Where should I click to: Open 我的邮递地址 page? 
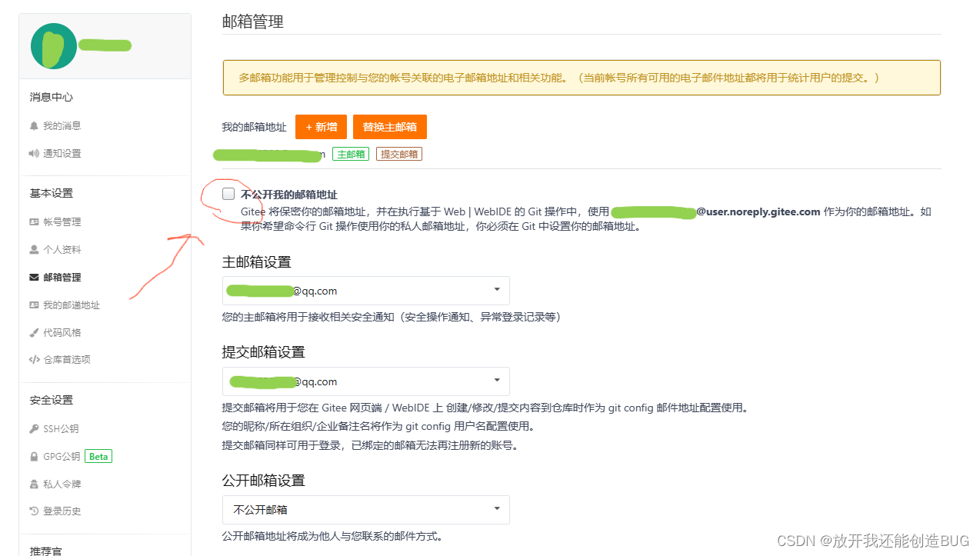point(72,305)
